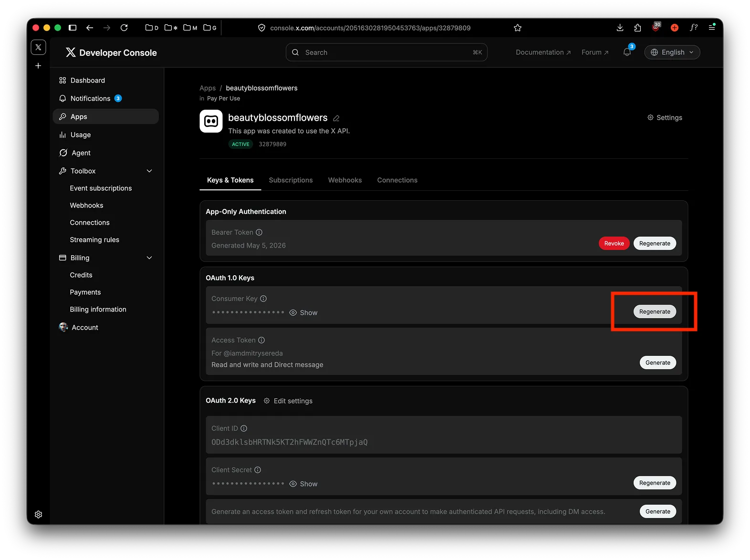Add new tab with plus icon
750x560 pixels.
38,66
